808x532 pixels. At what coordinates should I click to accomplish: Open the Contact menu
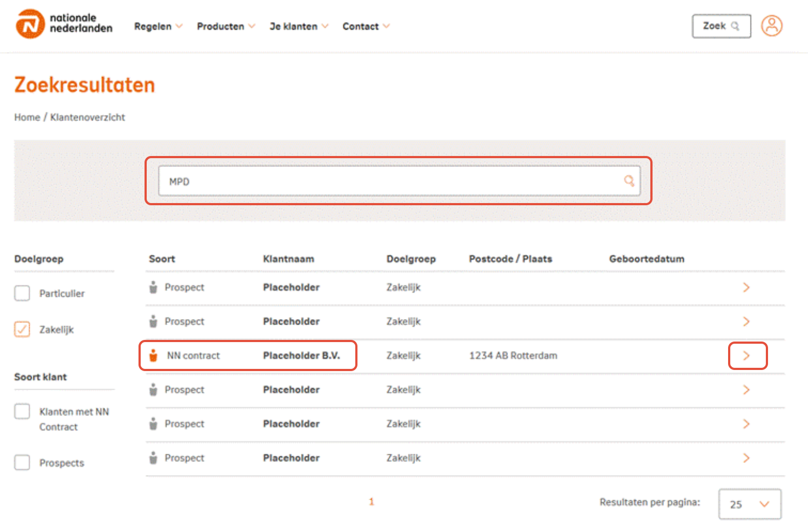click(x=366, y=26)
